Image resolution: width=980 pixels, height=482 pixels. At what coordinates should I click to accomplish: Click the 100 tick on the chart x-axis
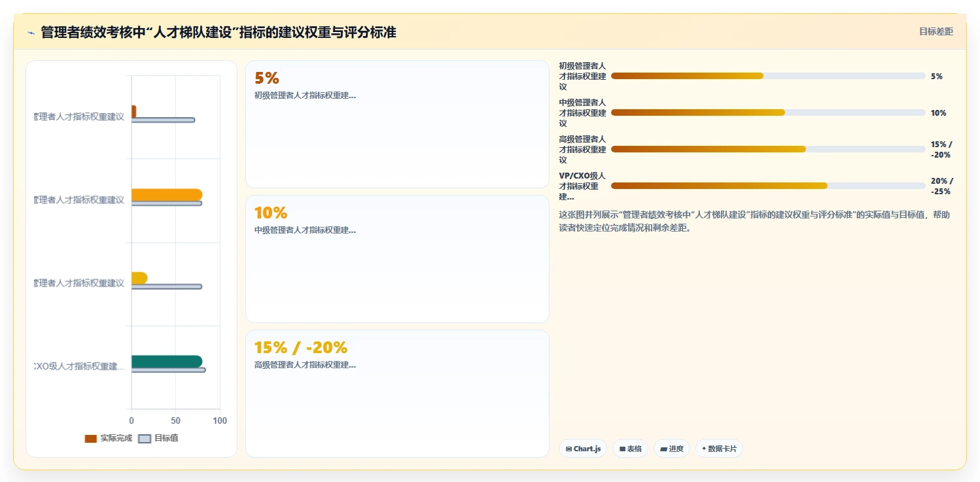click(x=220, y=421)
